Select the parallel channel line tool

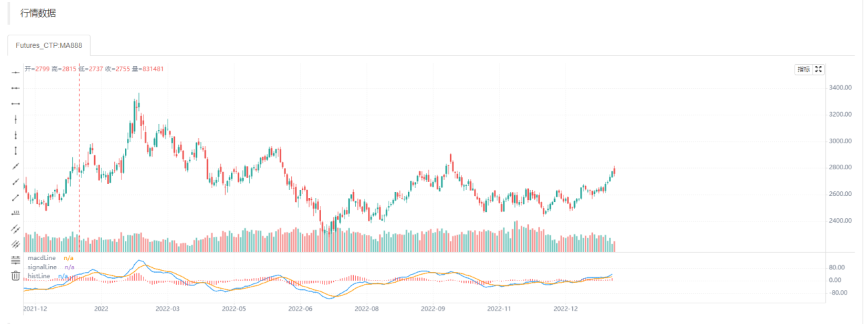15,229
